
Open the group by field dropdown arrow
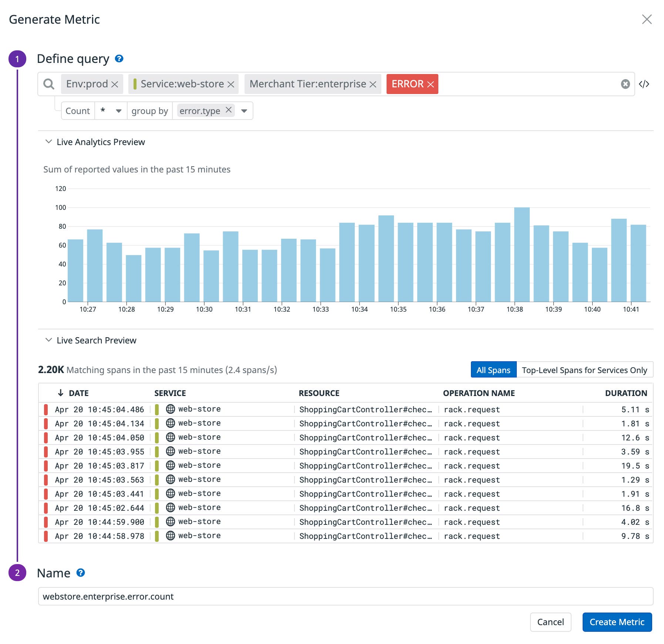pos(244,111)
